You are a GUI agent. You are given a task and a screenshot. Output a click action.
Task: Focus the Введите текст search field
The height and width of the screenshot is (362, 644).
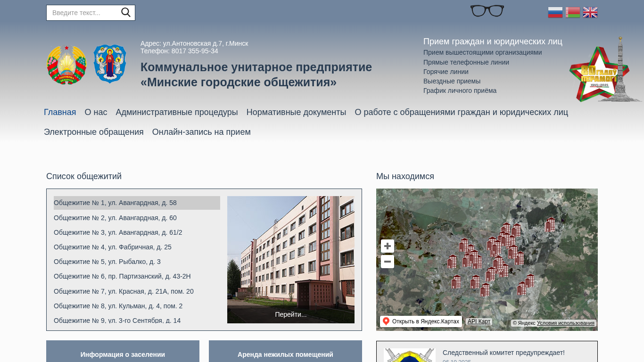click(84, 13)
